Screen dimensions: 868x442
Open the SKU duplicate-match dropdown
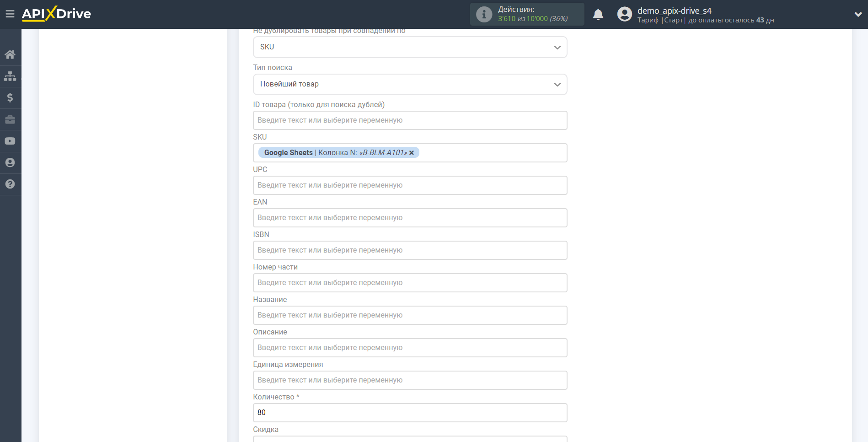[x=410, y=47]
